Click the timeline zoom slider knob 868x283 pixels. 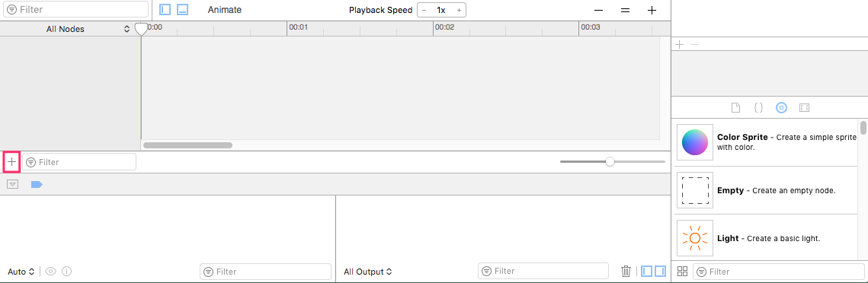pyautogui.click(x=610, y=161)
